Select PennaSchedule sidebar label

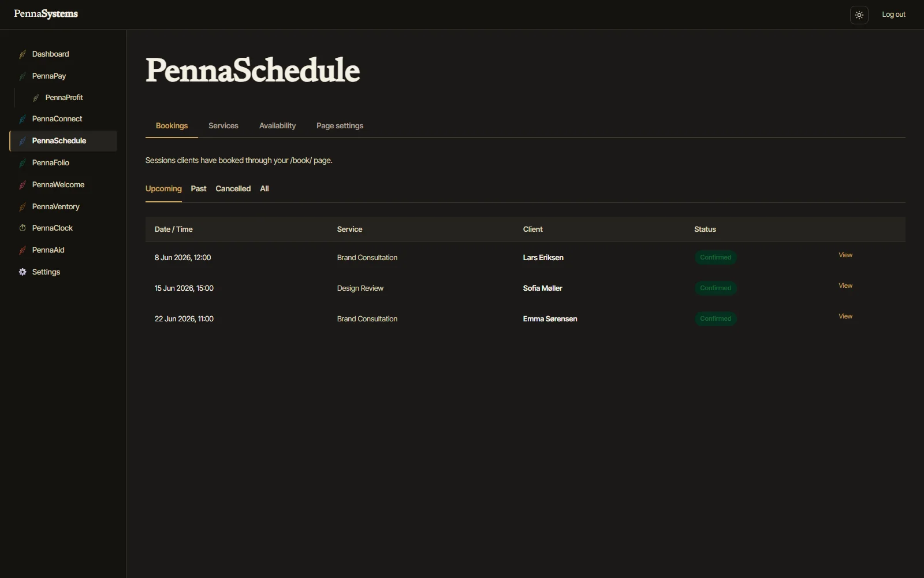[59, 141]
